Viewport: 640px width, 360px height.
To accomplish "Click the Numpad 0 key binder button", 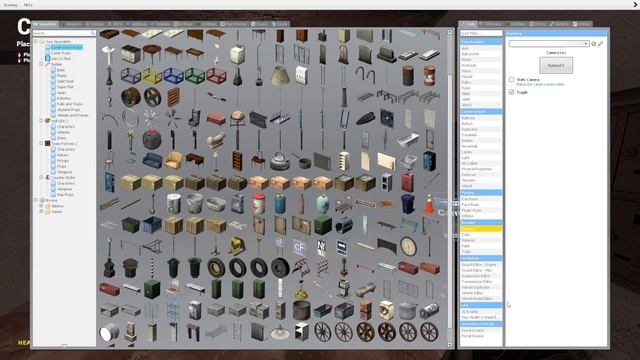I will coord(556,65).
